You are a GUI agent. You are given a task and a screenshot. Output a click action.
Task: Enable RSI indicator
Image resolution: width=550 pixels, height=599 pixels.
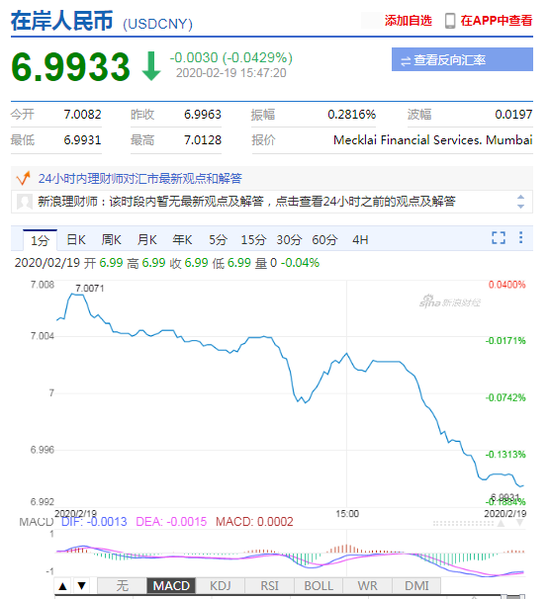269,586
